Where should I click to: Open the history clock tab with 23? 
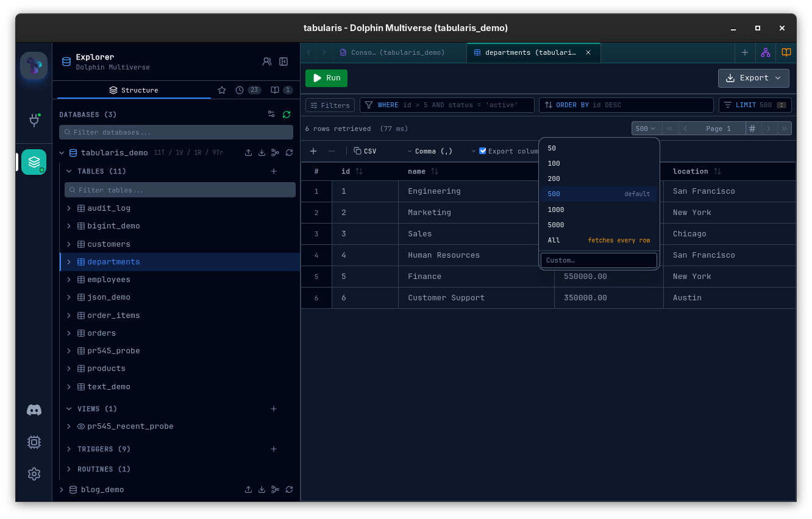click(x=248, y=90)
